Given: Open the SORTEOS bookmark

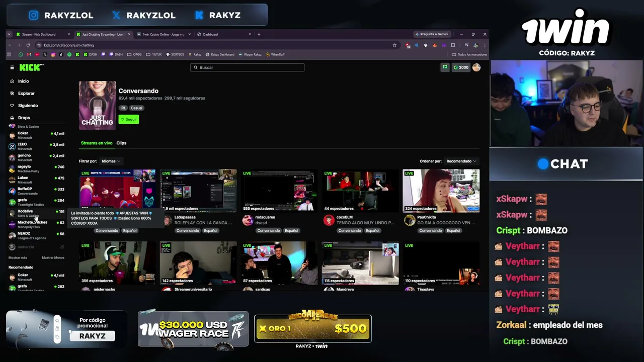Looking at the screenshot, I should coord(175,54).
